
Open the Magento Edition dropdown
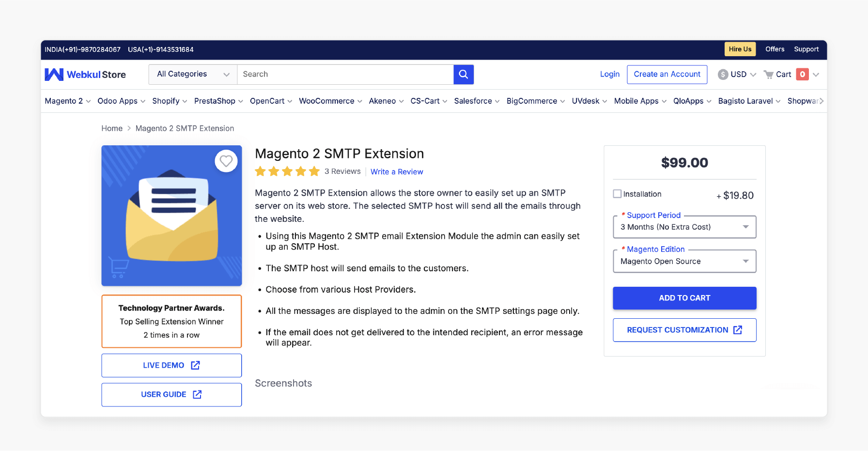[684, 262]
